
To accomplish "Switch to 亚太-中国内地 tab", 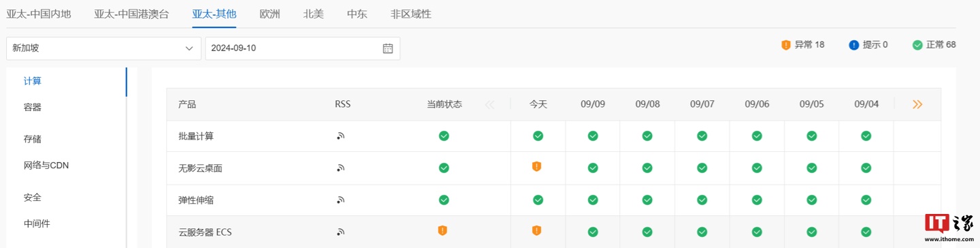I will pyautogui.click(x=38, y=14).
